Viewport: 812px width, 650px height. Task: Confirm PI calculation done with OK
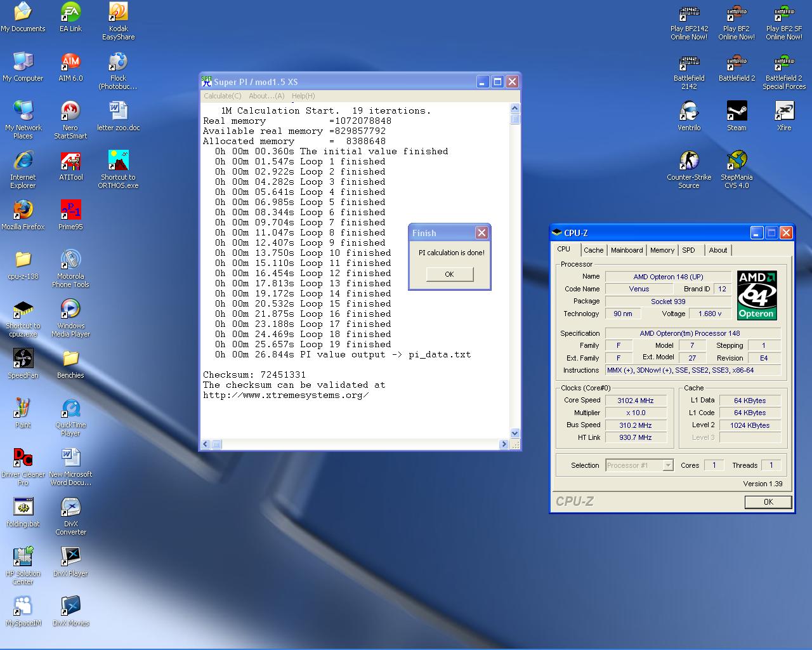pos(449,274)
